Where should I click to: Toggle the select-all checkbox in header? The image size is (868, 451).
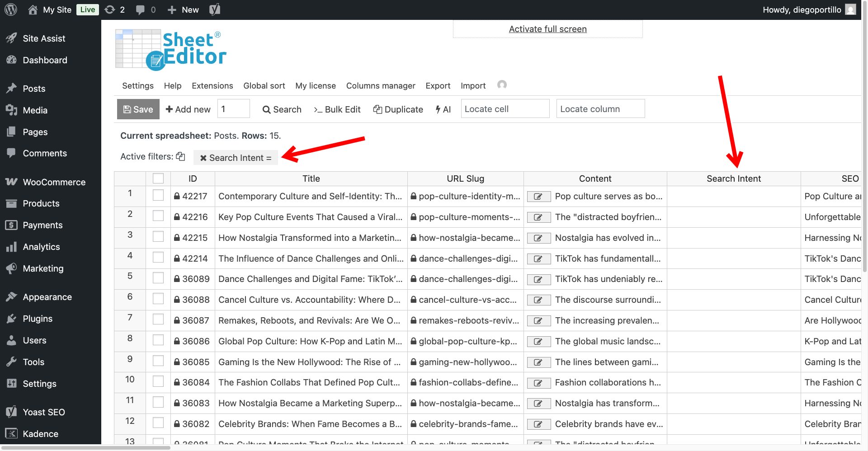tap(158, 178)
